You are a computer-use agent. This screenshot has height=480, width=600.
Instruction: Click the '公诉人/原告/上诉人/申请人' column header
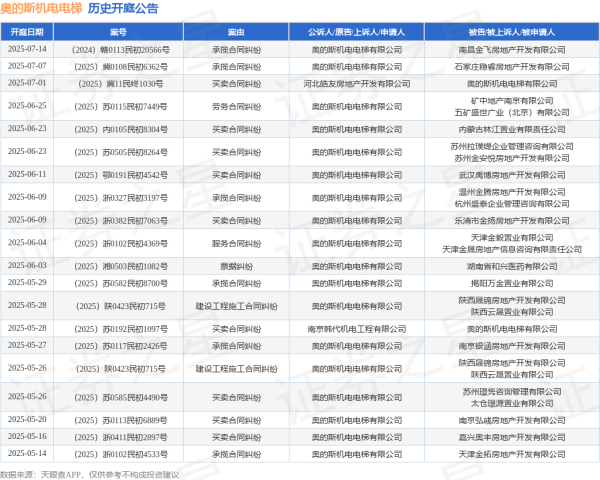tap(357, 32)
